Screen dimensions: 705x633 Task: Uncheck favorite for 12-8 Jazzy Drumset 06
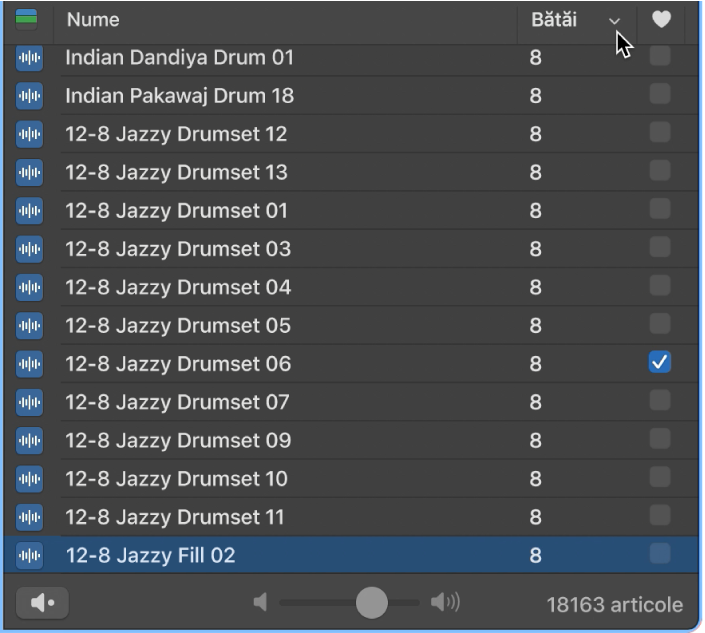pyautogui.click(x=660, y=363)
